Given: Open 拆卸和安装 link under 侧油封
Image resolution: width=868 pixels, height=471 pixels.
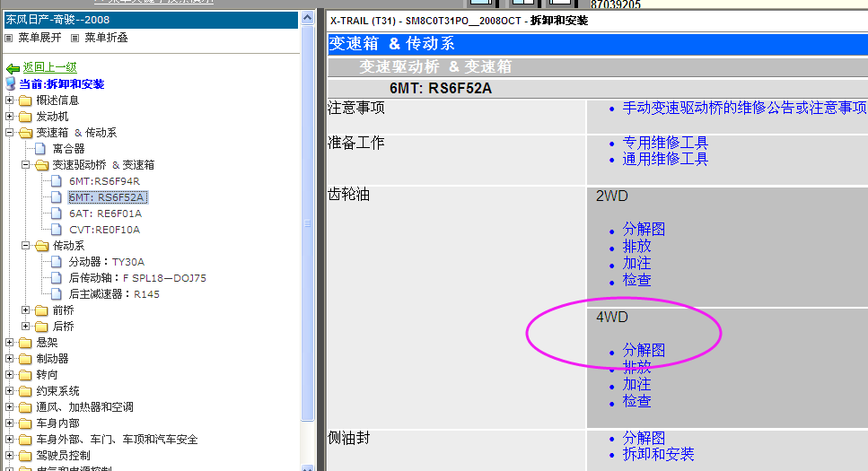Looking at the screenshot, I should tap(658, 454).
